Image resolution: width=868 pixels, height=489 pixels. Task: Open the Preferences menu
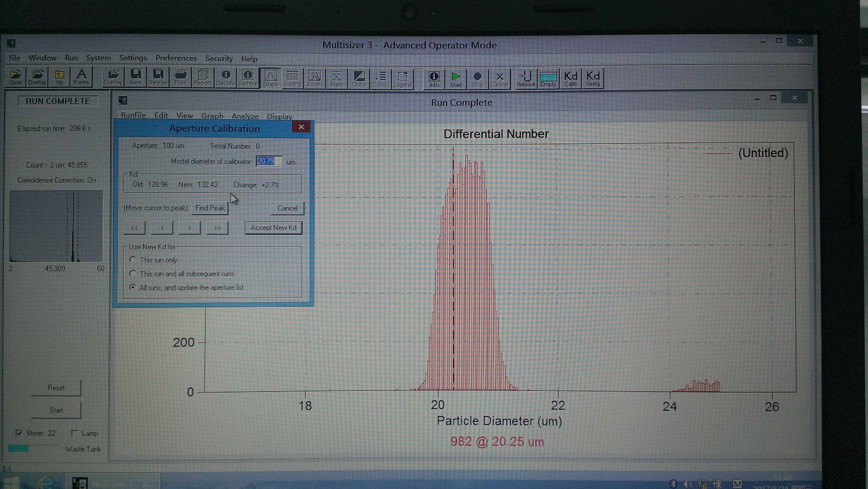(176, 58)
